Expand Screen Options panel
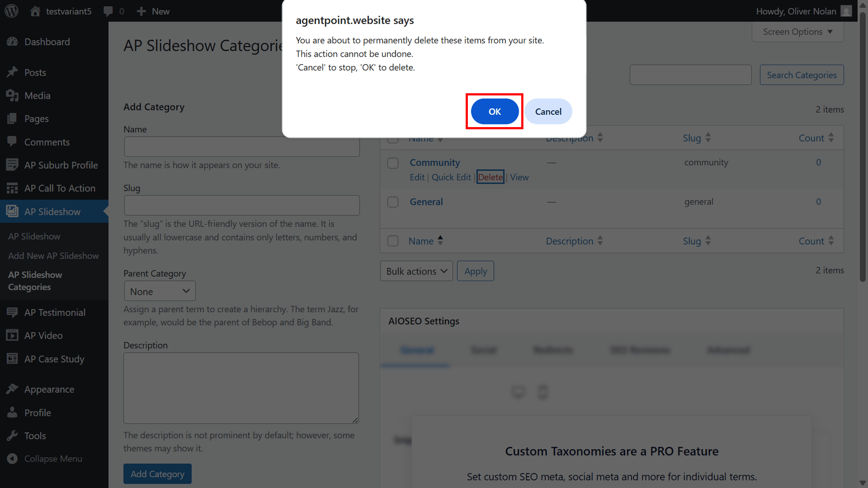 coord(798,32)
